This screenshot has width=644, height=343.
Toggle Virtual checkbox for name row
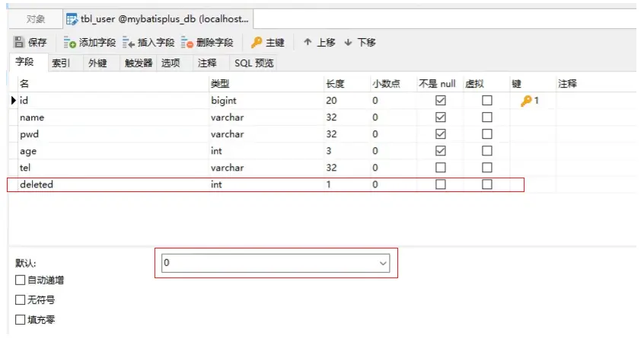(487, 117)
